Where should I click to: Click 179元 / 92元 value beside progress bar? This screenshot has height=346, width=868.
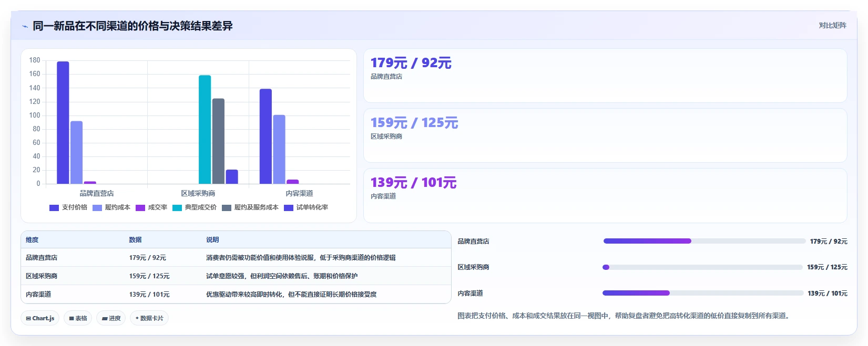[829, 242]
